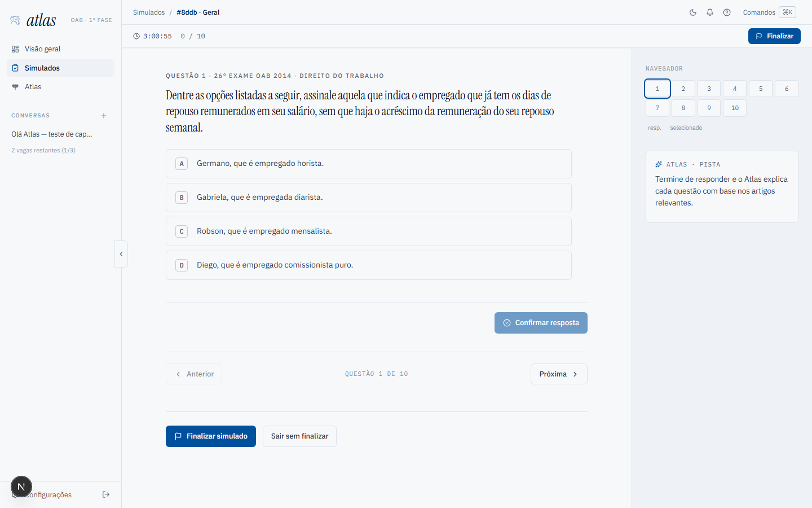Choose option B, Gabriela diarista
Viewport: 812px width, 508px height.
[x=369, y=198]
